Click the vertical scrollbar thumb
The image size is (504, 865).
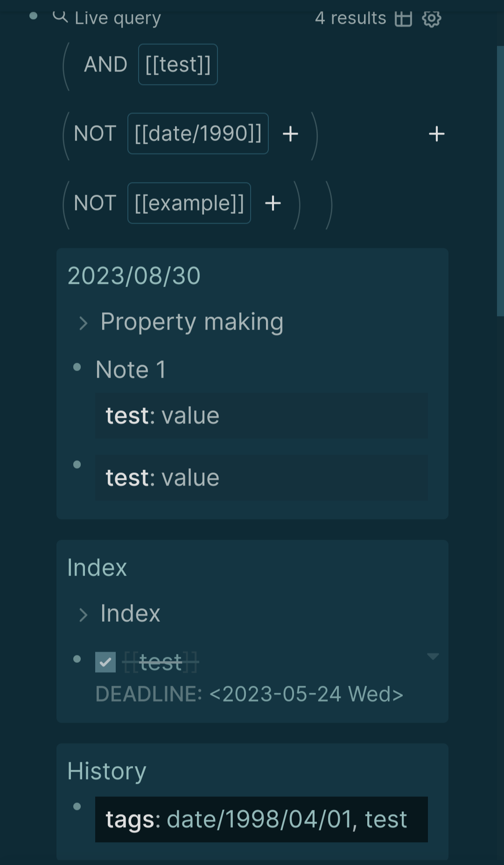tap(500, 181)
